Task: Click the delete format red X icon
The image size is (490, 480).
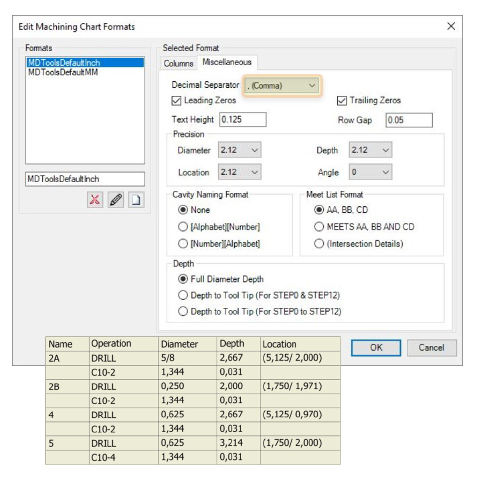Action: [x=95, y=200]
